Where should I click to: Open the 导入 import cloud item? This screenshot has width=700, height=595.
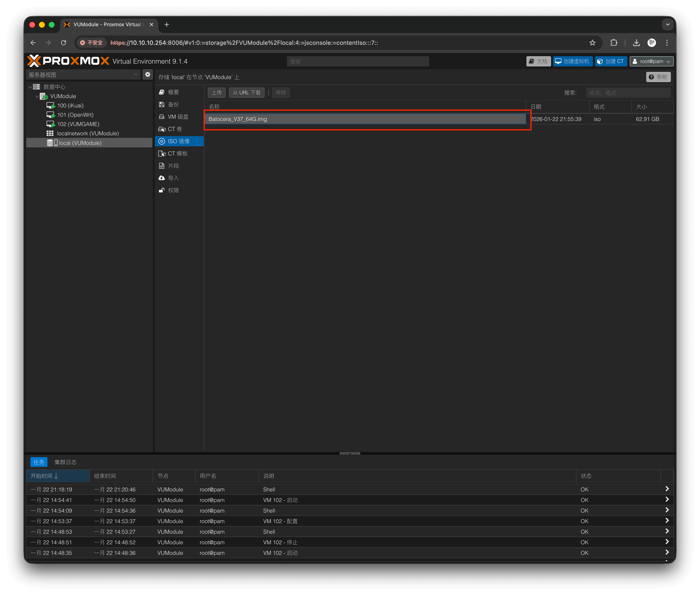[x=173, y=178]
